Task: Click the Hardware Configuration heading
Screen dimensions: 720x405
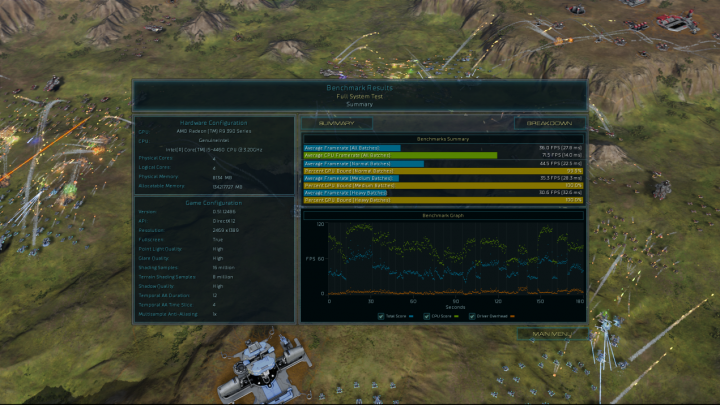Action: pos(214,123)
